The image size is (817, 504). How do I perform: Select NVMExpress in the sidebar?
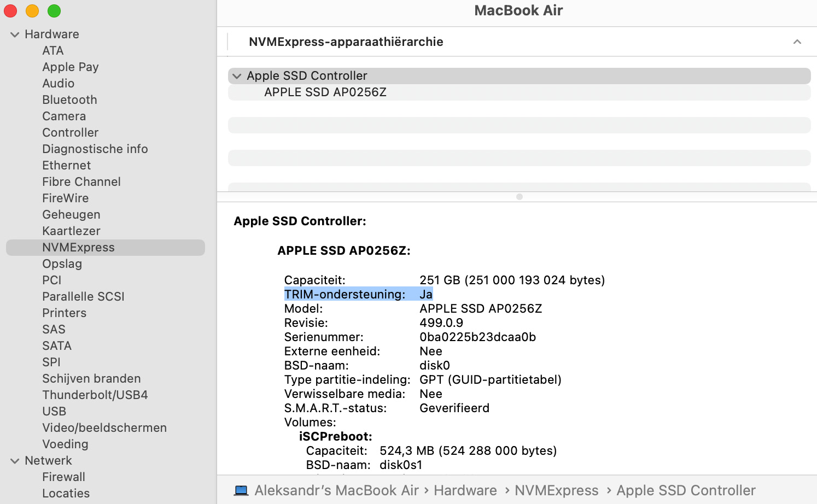tap(106, 247)
